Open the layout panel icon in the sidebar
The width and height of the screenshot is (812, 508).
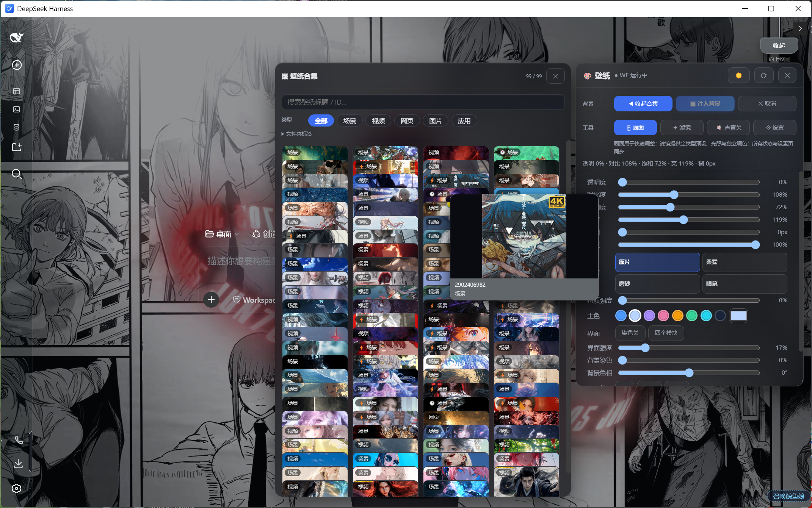pyautogui.click(x=16, y=91)
